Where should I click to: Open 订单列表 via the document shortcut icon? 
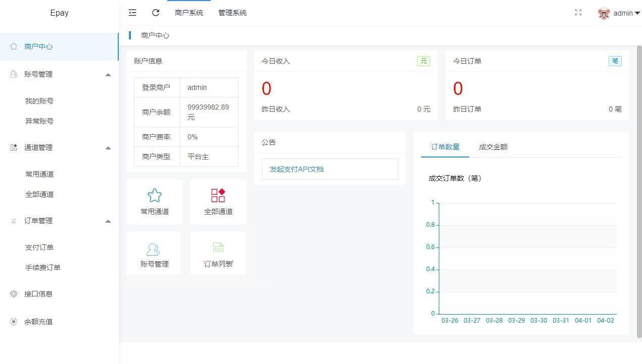click(218, 247)
